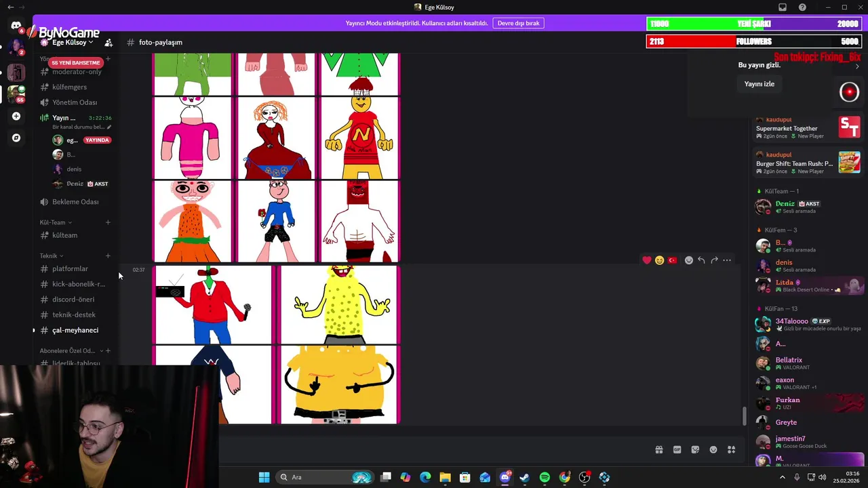This screenshot has width=868, height=488.
Task: Select denis in voice channel users
Action: (75, 169)
